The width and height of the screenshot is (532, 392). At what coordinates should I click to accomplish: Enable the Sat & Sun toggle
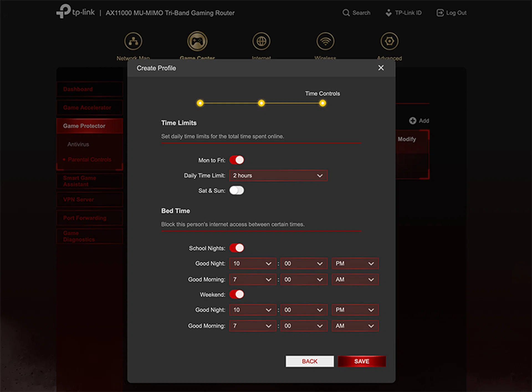(237, 190)
